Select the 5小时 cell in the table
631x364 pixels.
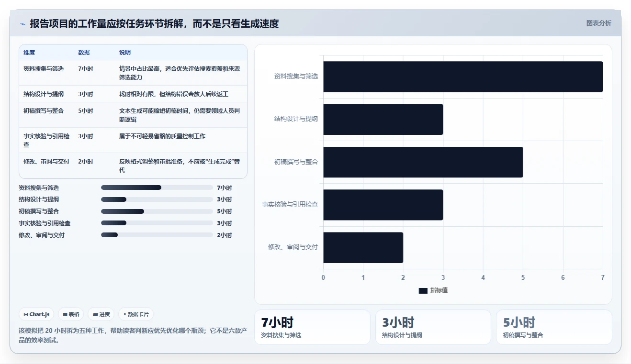pos(86,110)
